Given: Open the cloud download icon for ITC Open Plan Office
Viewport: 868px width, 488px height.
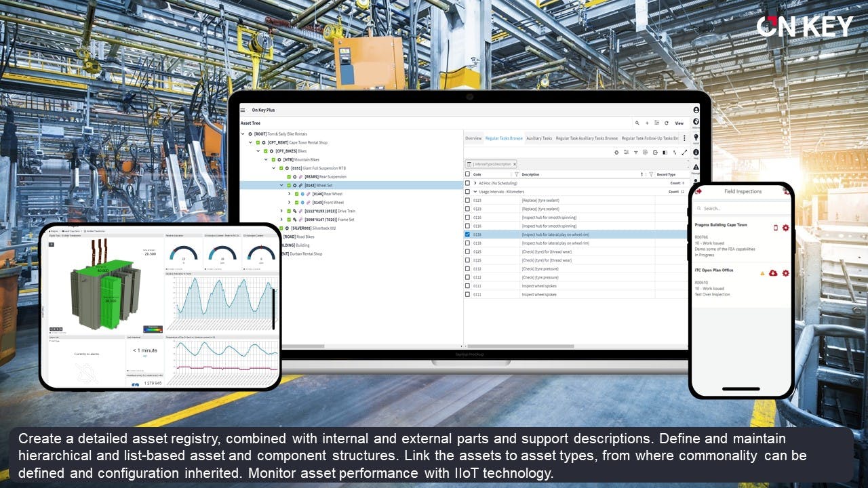Looking at the screenshot, I should pos(773,273).
